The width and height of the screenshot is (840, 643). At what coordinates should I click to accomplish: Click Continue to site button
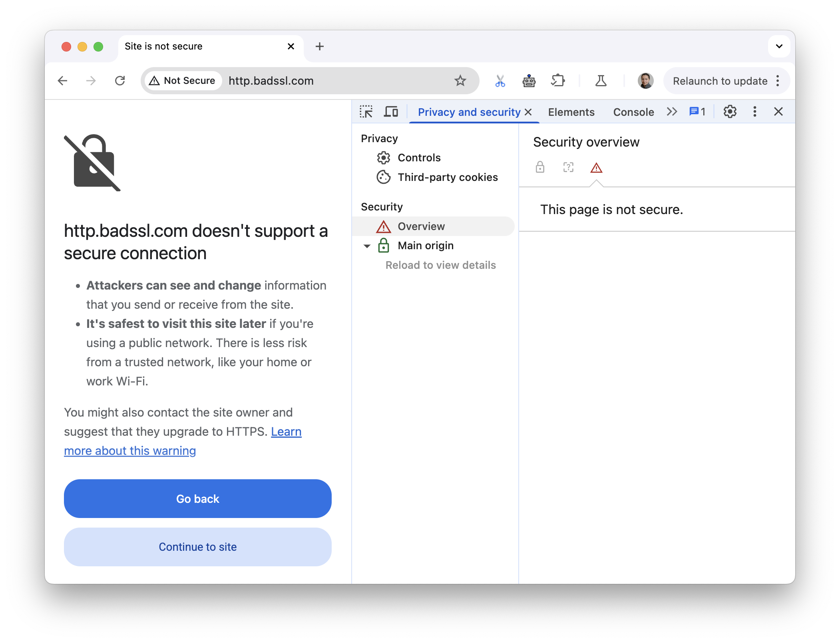tap(197, 546)
